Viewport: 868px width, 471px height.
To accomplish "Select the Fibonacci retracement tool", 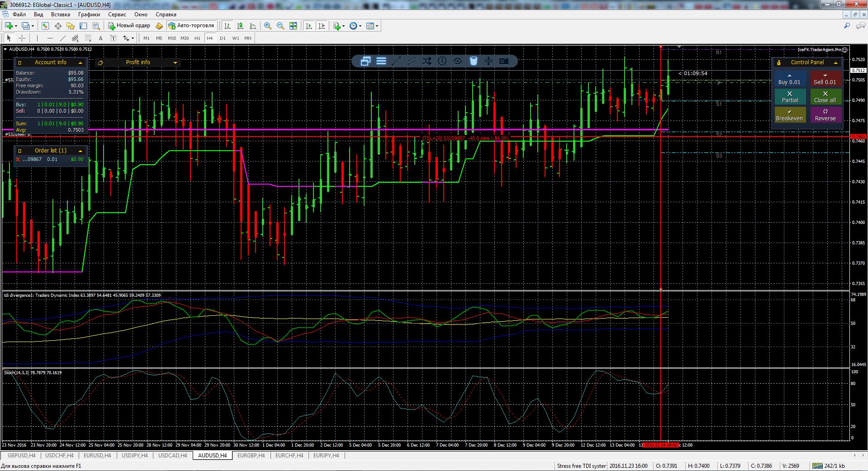I will (88, 38).
